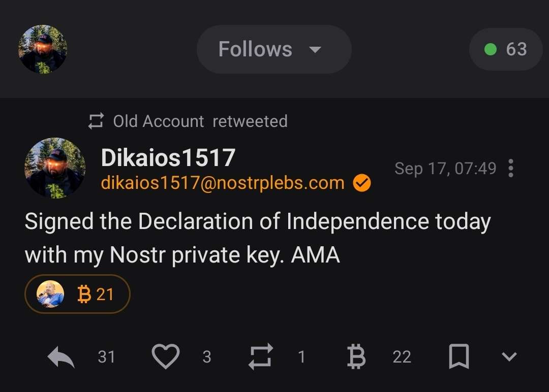Bookmark this note
This screenshot has width=549, height=392.
tap(459, 356)
